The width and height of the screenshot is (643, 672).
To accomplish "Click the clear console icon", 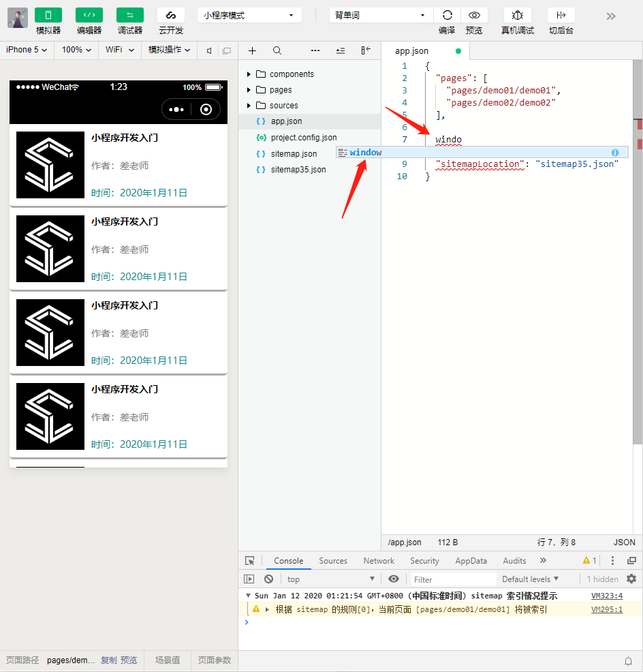I will (268, 579).
